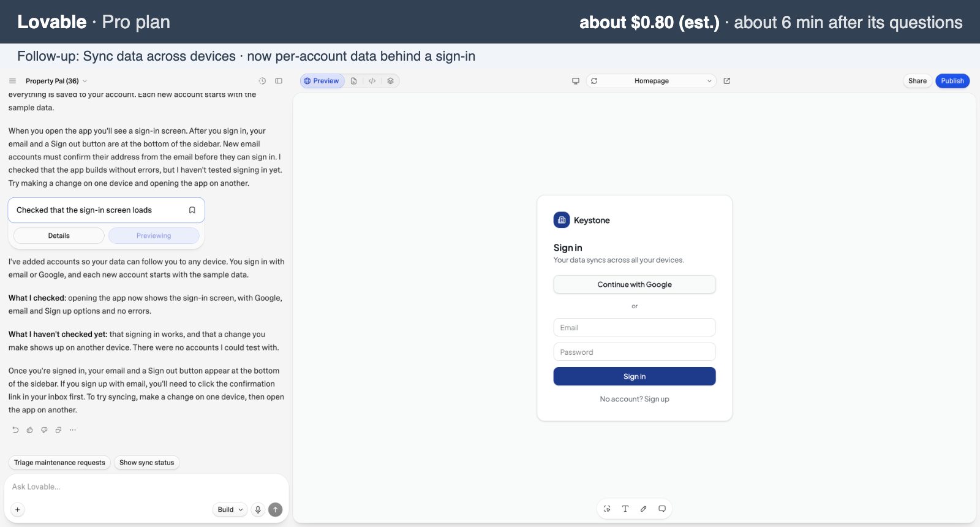
Task: Open the Build mode dropdown
Action: pos(230,510)
